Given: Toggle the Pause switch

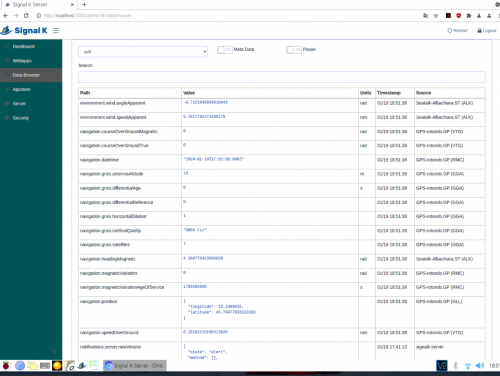Looking at the screenshot, I should [x=294, y=50].
